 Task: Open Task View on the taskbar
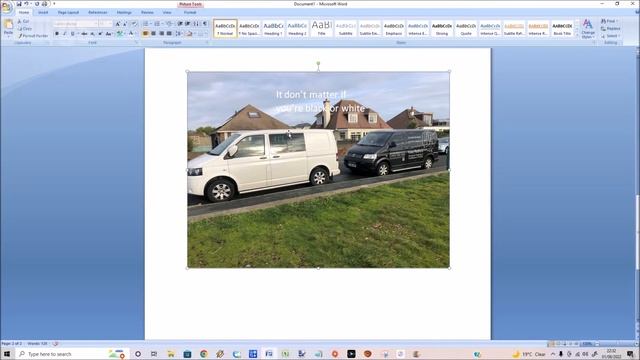154,354
